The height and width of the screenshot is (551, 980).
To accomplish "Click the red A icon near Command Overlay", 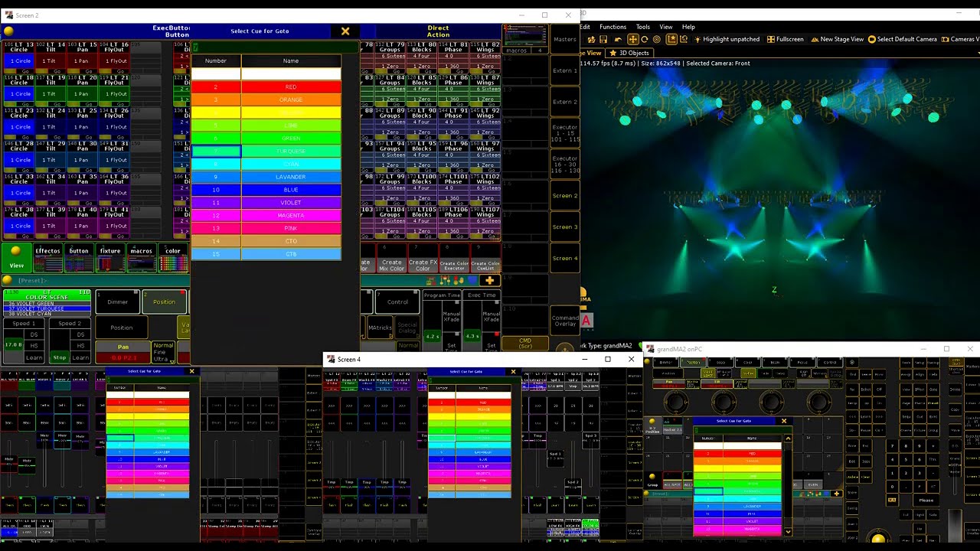I will (x=586, y=321).
